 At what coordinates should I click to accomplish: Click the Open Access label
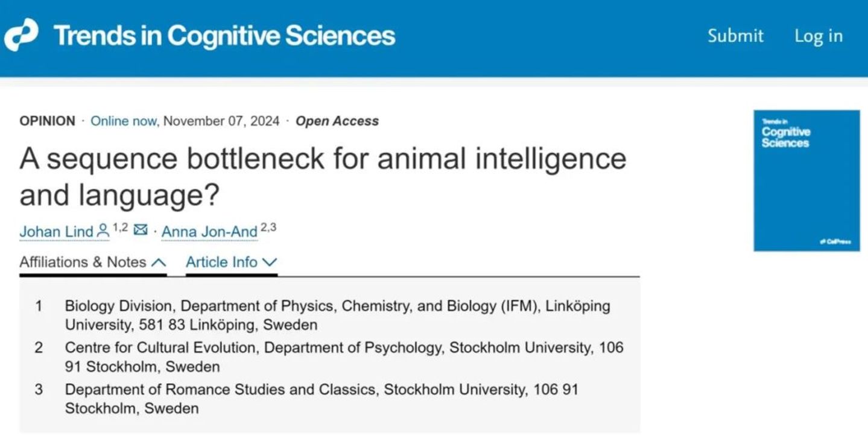tap(337, 121)
